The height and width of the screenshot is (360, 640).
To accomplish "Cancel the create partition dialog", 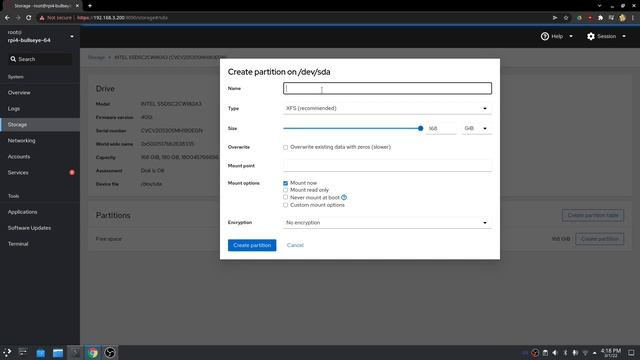I will point(295,245).
